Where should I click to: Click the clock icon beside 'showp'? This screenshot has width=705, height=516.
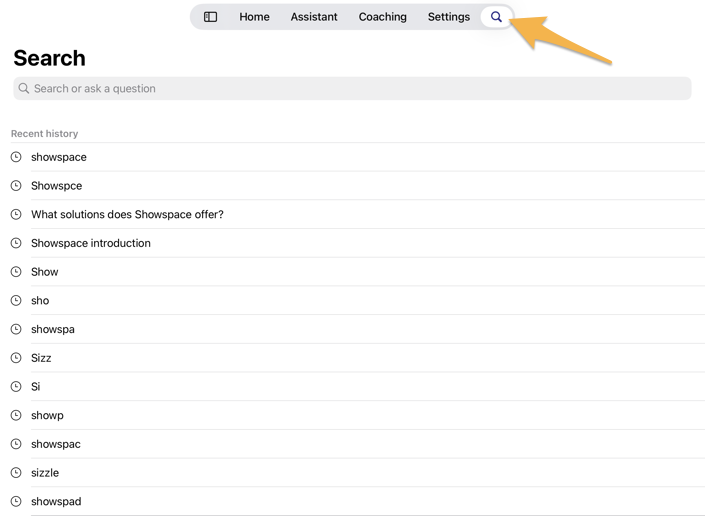coord(16,415)
